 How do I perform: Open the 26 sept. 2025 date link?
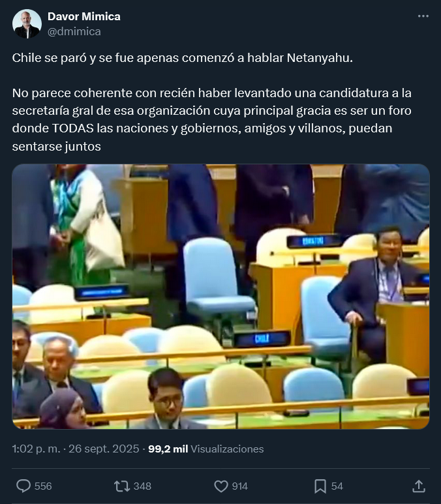tap(104, 449)
